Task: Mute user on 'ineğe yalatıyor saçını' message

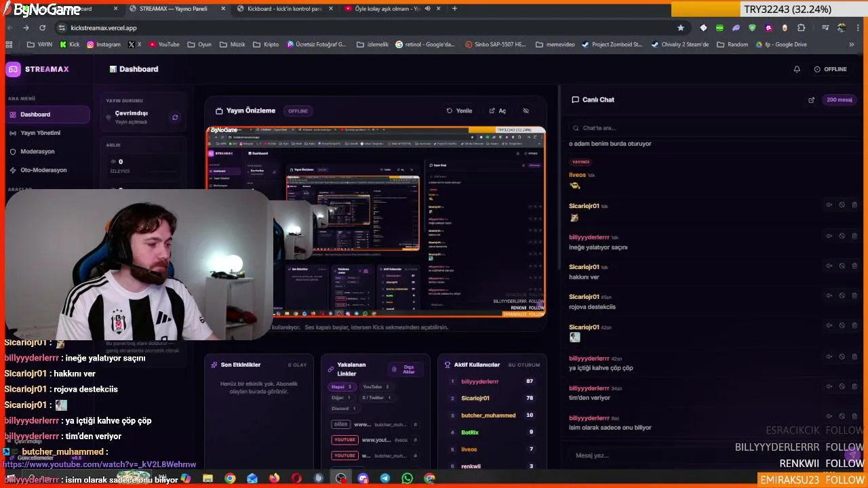Action: [x=829, y=236]
